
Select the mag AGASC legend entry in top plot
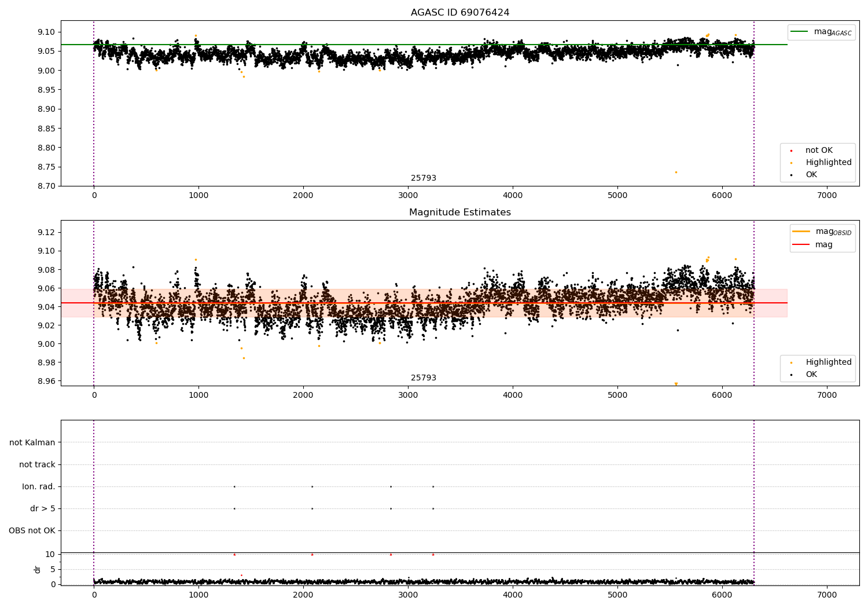(x=821, y=32)
